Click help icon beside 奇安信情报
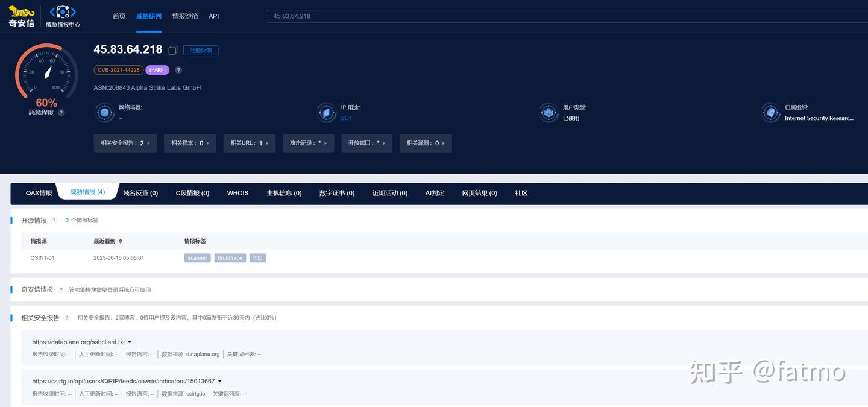Screen dimensions: 868x407 coord(61,290)
